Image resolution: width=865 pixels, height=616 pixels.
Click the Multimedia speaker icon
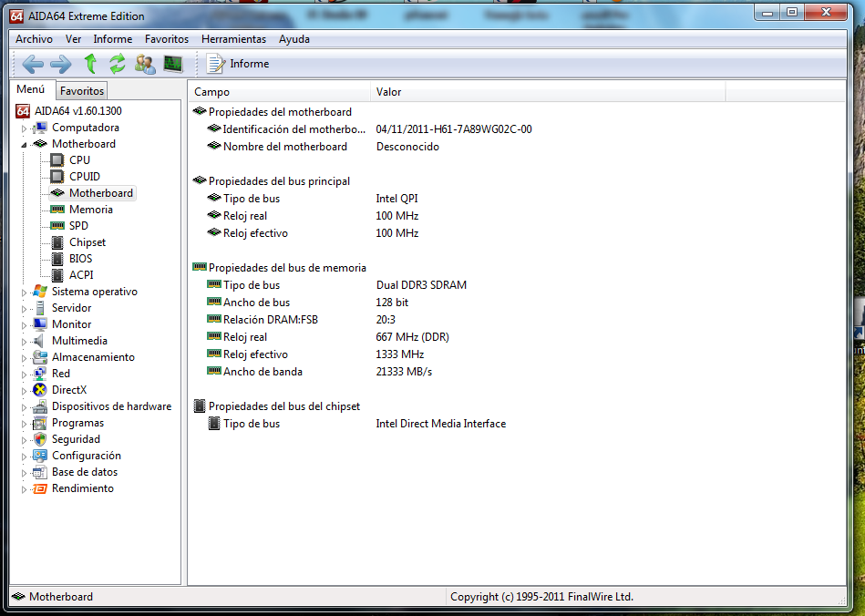tap(38, 341)
